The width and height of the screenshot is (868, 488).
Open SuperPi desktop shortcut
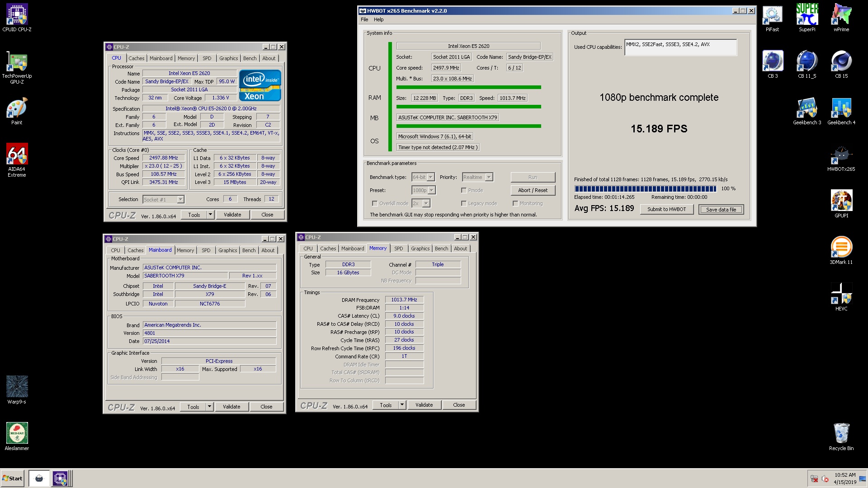click(807, 18)
